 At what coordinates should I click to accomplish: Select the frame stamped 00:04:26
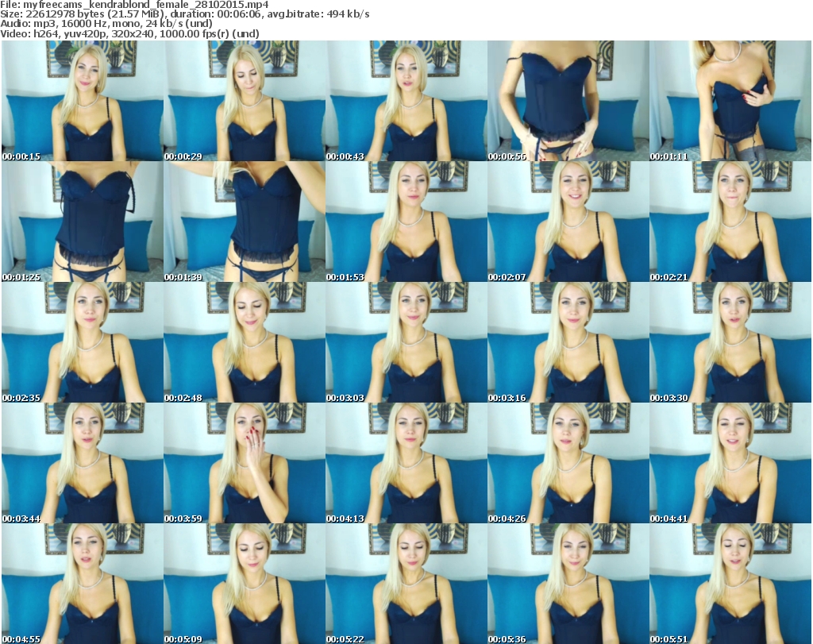[568, 463]
